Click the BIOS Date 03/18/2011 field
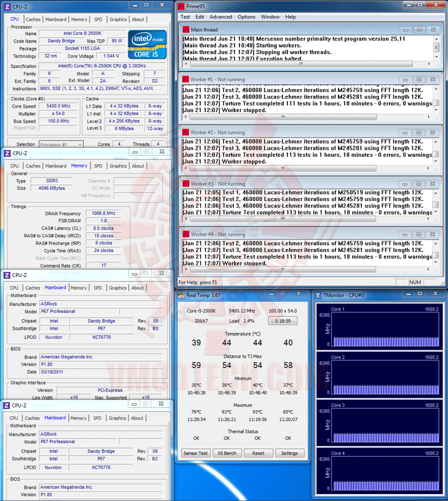Viewport: 448px width, 501px height. coord(101,372)
